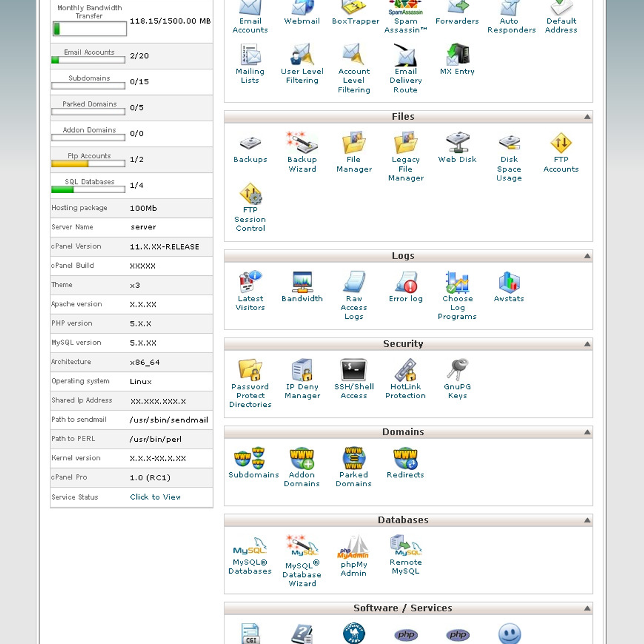Open Default Address
Image resolution: width=644 pixels, height=644 pixels.
coord(561,17)
